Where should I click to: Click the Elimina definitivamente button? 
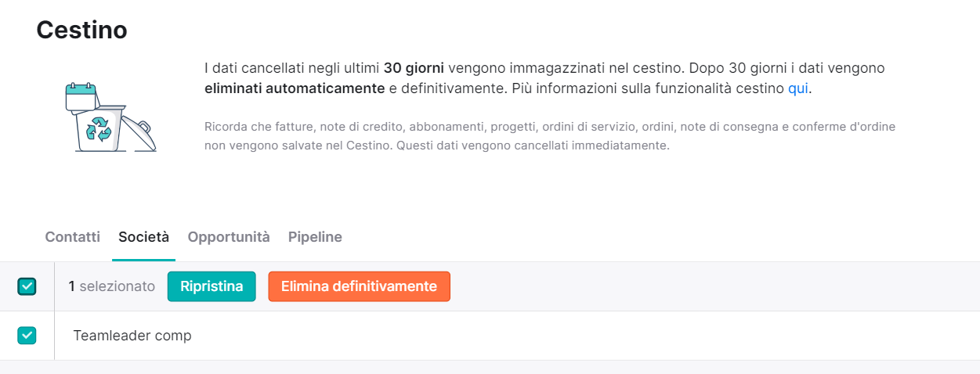point(359,286)
